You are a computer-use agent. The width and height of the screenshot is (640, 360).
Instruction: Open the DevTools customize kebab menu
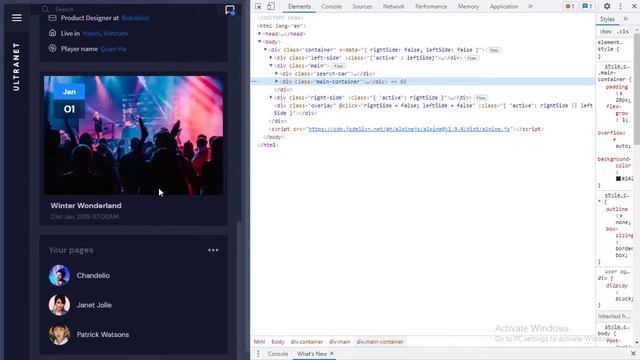click(620, 6)
